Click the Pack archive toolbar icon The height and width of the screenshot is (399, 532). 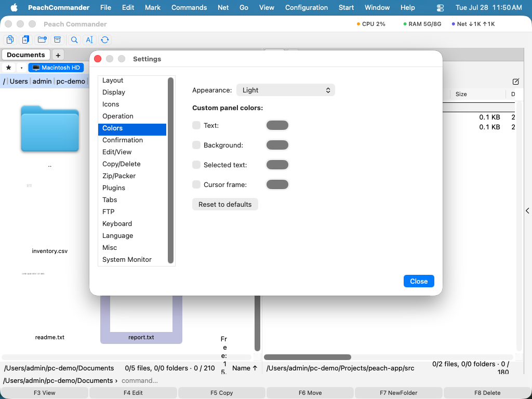57,39
